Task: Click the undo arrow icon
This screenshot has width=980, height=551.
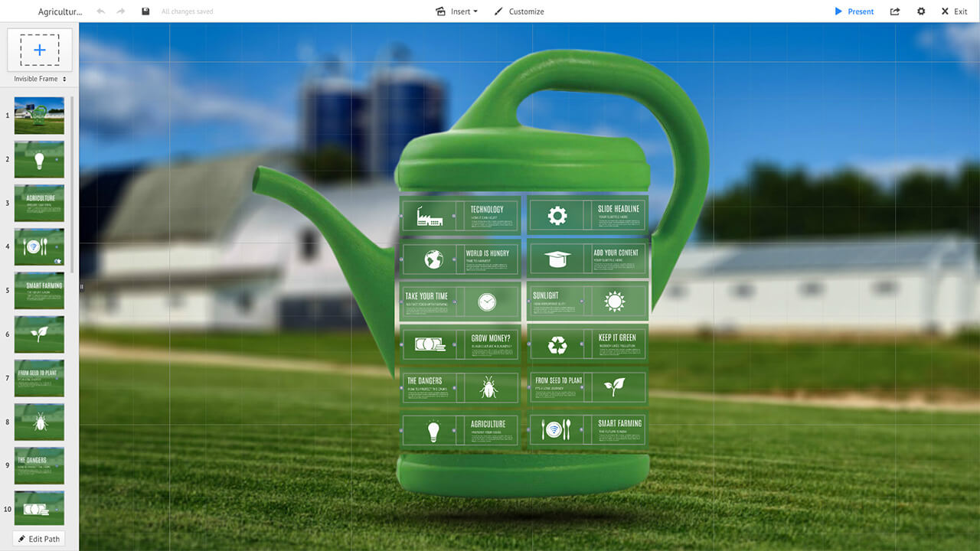Action: click(x=101, y=11)
